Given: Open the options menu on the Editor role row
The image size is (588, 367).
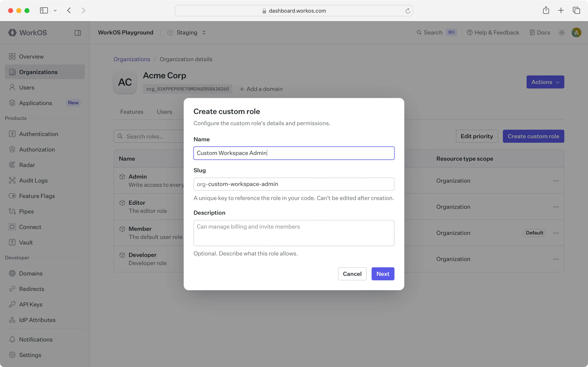Looking at the screenshot, I should 556,207.
